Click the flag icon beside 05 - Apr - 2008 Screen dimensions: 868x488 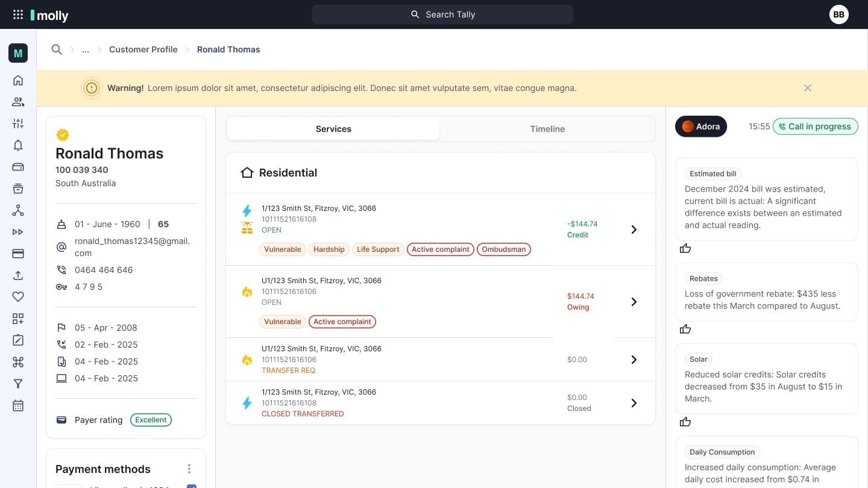point(61,328)
